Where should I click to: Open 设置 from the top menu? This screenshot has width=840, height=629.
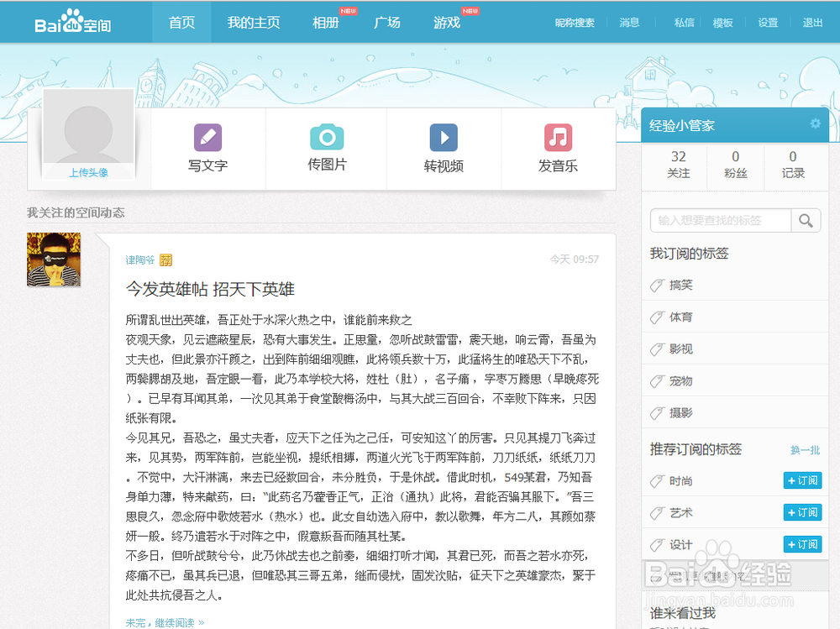tap(767, 23)
